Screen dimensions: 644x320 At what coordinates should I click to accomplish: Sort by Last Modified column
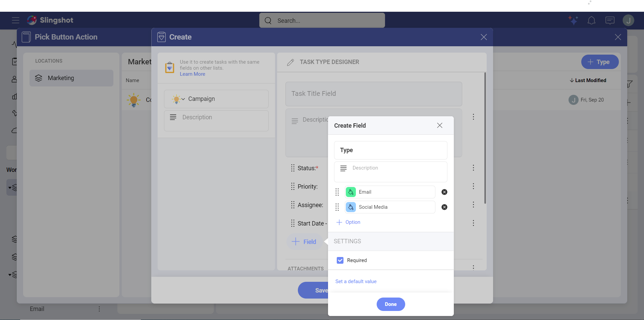[588, 80]
